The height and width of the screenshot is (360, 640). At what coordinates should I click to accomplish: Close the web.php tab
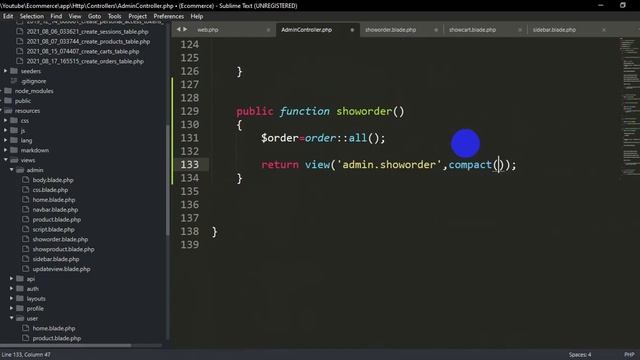(x=268, y=30)
